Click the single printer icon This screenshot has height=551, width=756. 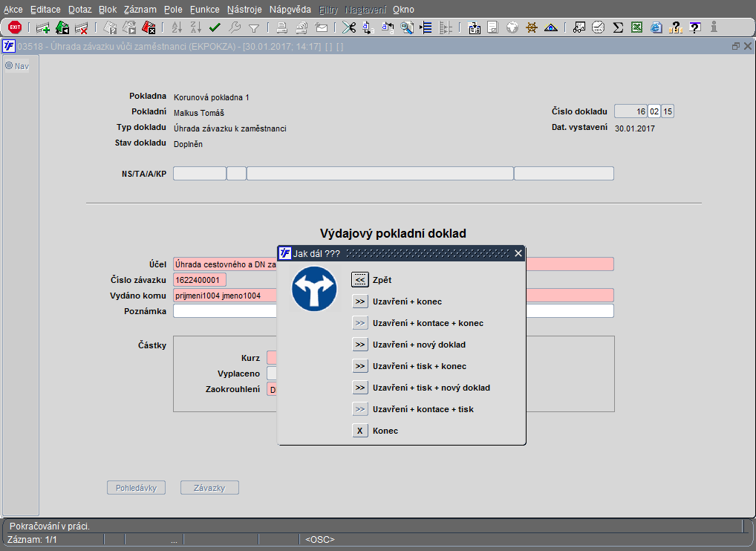click(282, 28)
